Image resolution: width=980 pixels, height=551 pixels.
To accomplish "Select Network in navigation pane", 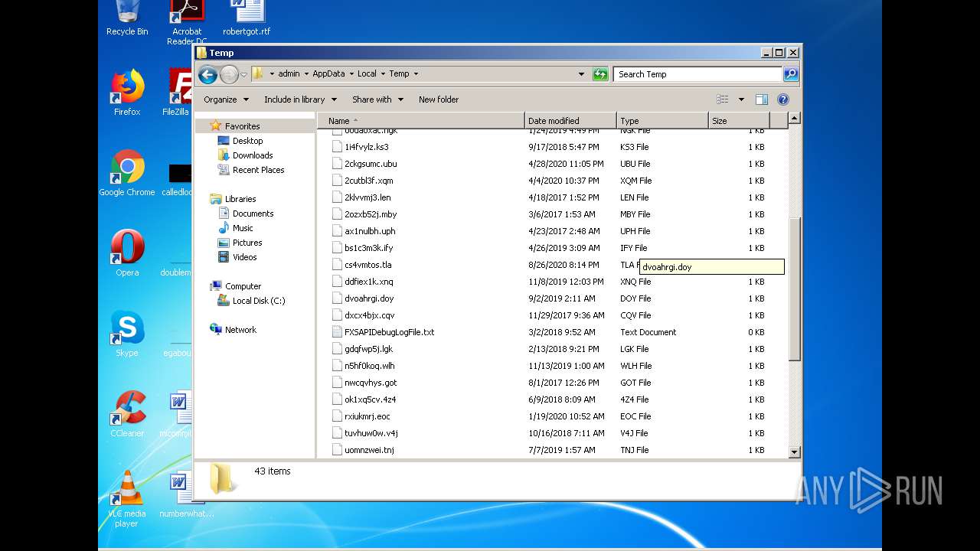I will pyautogui.click(x=240, y=330).
